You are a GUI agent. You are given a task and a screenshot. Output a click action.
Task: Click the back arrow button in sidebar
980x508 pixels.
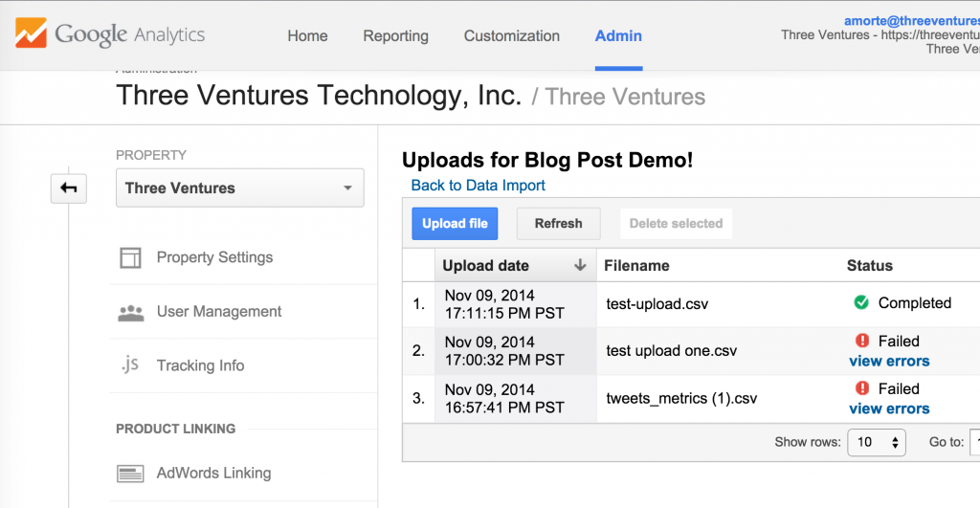coord(69,188)
